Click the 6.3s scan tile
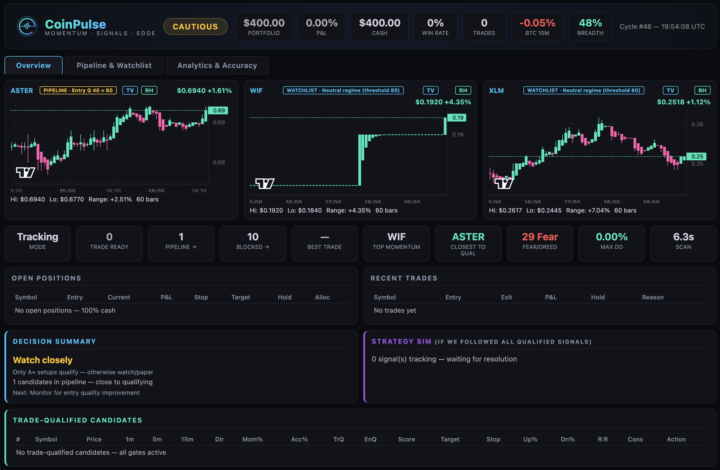This screenshot has width=720, height=470. (x=683, y=243)
